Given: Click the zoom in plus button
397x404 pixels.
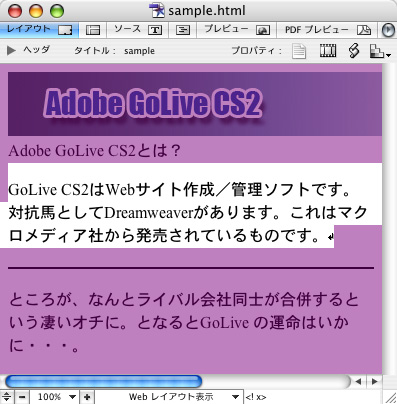Looking at the screenshot, I should pos(87,397).
